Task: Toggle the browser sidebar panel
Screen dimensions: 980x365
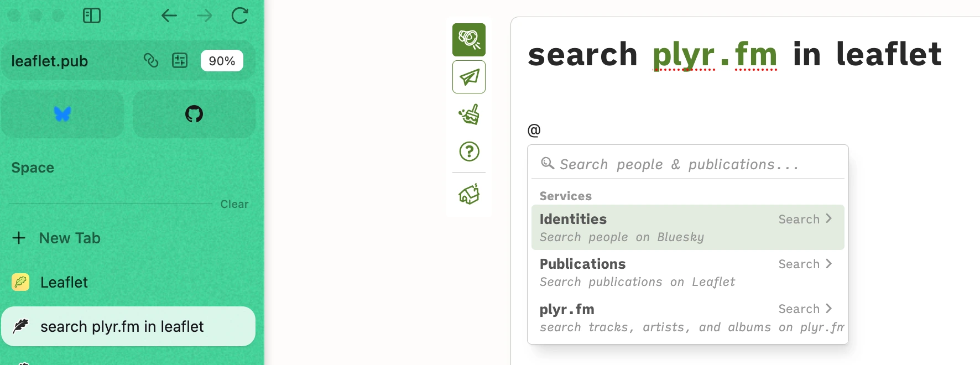Action: coord(92,15)
